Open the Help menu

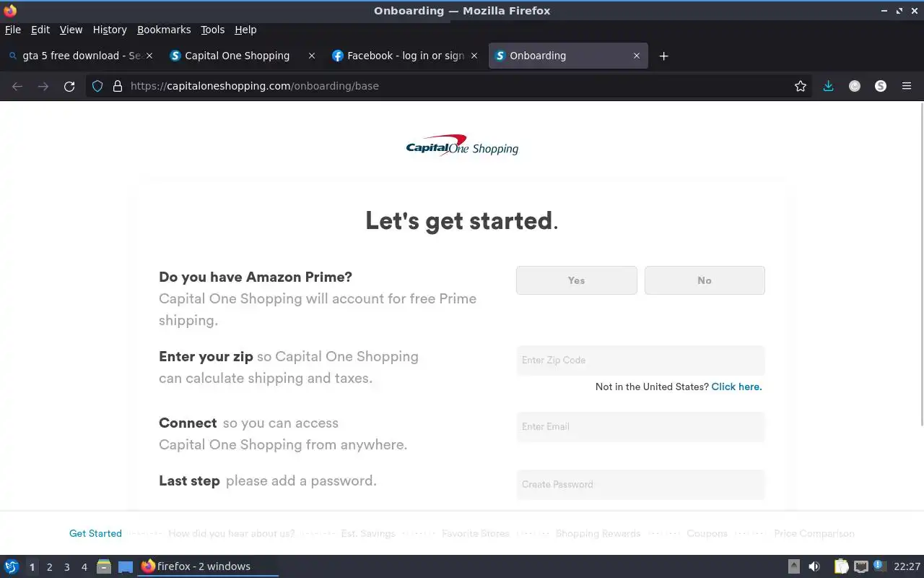245,30
